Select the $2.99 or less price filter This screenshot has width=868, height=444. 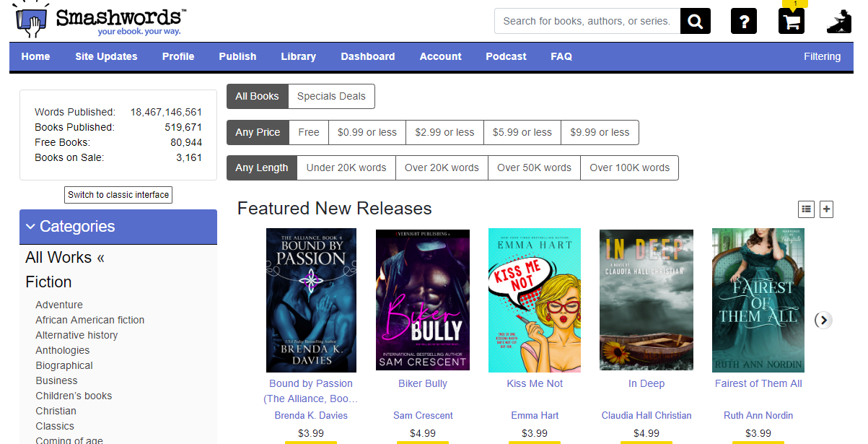(444, 132)
